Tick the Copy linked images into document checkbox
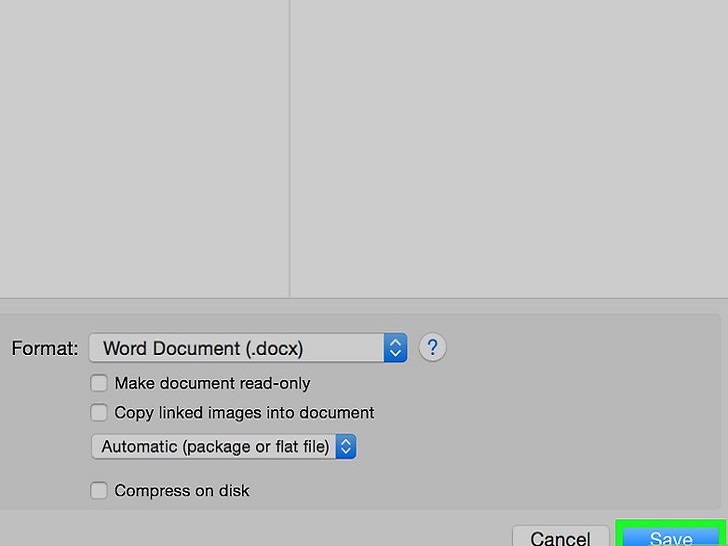This screenshot has height=546, width=728. pyautogui.click(x=99, y=412)
